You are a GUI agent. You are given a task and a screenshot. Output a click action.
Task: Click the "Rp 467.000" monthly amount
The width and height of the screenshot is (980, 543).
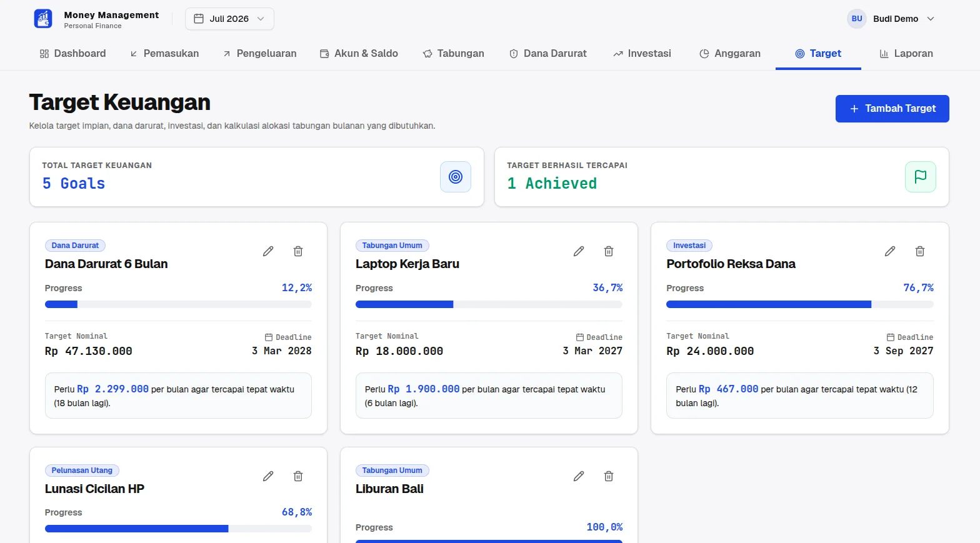(x=729, y=389)
